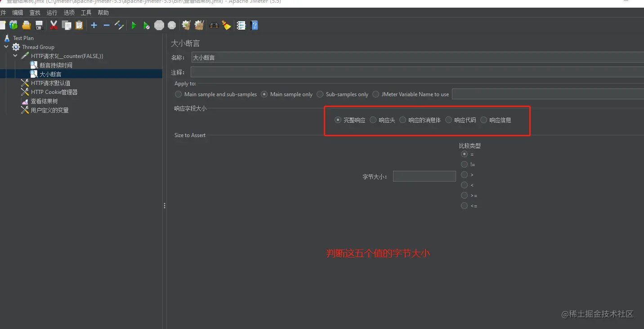The height and width of the screenshot is (329, 644).
Task: Click the 名称 name input field
Action: point(418,57)
